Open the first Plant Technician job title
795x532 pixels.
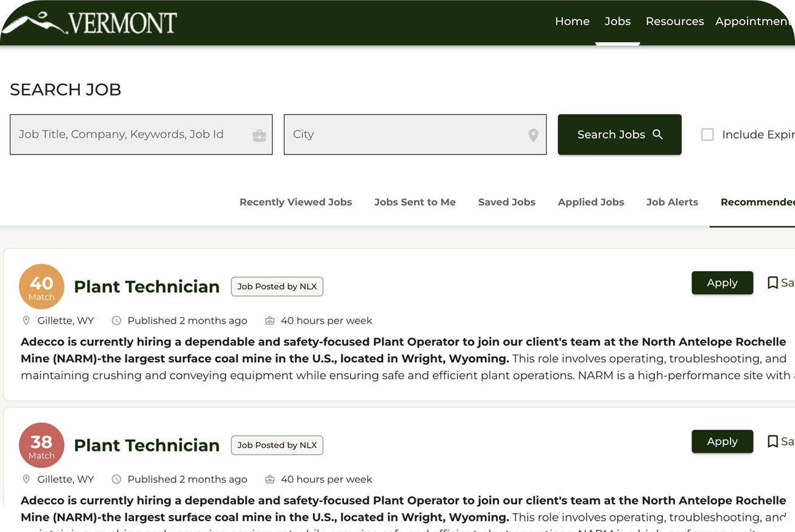pyautogui.click(x=147, y=287)
